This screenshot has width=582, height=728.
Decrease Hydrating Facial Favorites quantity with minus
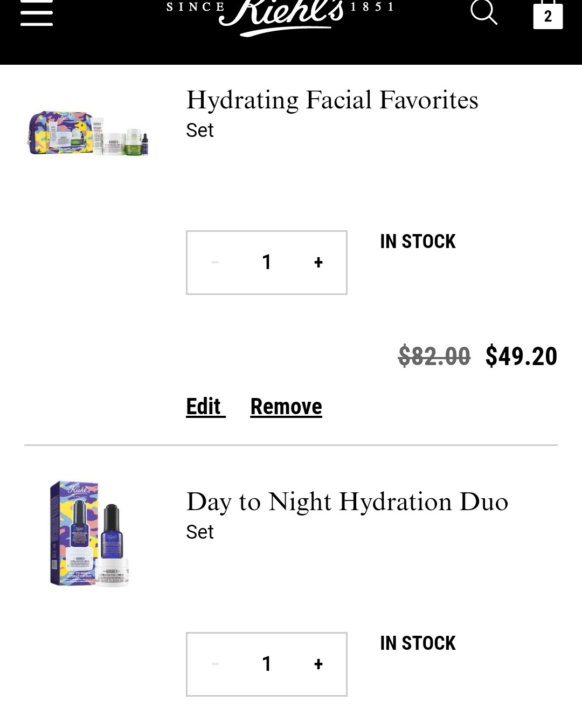pos(215,263)
